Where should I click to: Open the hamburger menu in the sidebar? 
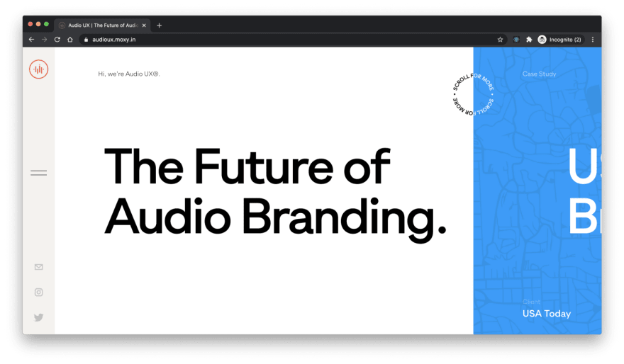pos(38,173)
